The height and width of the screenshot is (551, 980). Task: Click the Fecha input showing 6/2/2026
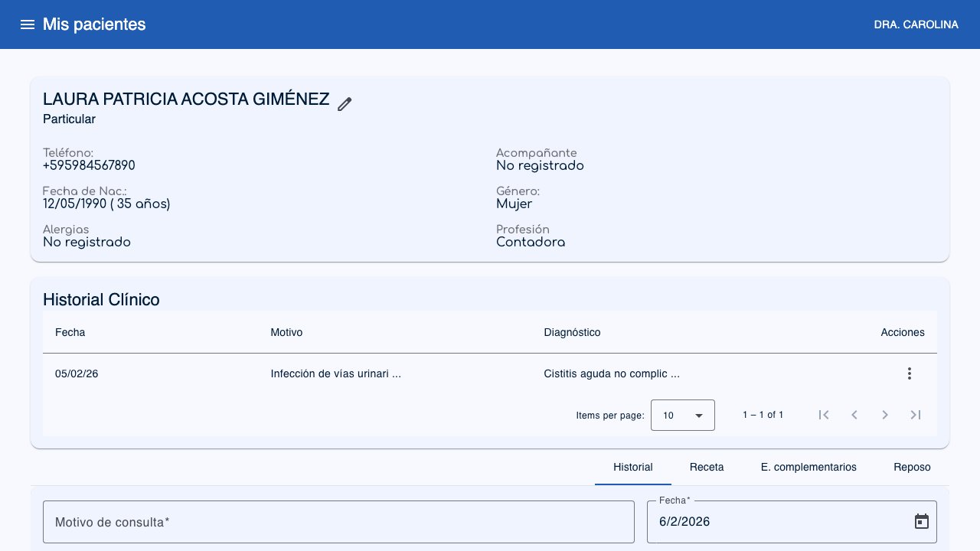pyautogui.click(x=773, y=522)
